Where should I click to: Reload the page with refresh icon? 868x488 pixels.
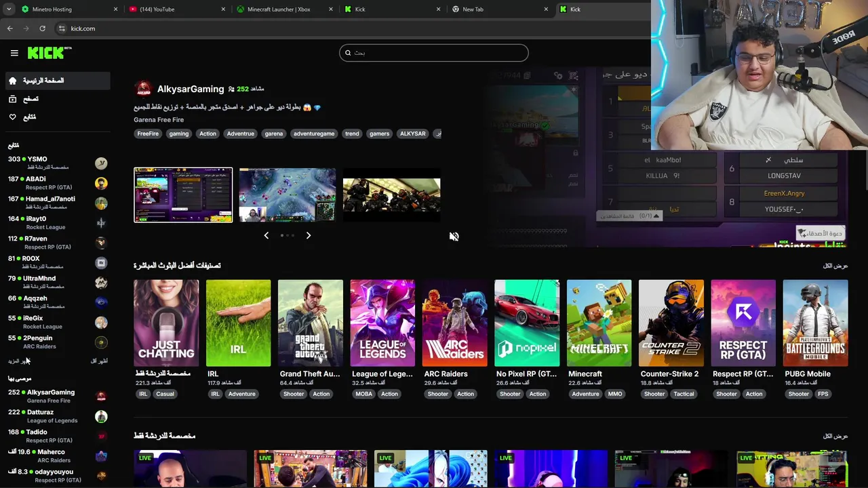pos(42,28)
